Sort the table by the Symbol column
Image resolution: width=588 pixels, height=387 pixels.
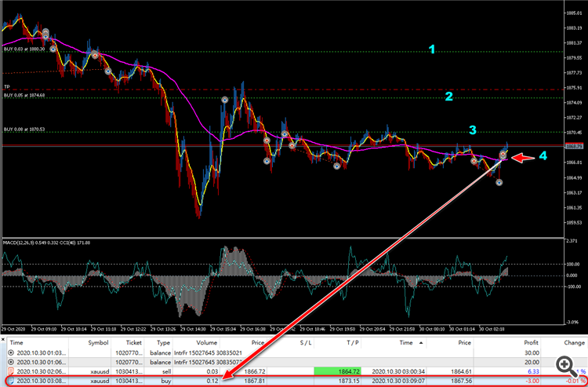point(98,343)
